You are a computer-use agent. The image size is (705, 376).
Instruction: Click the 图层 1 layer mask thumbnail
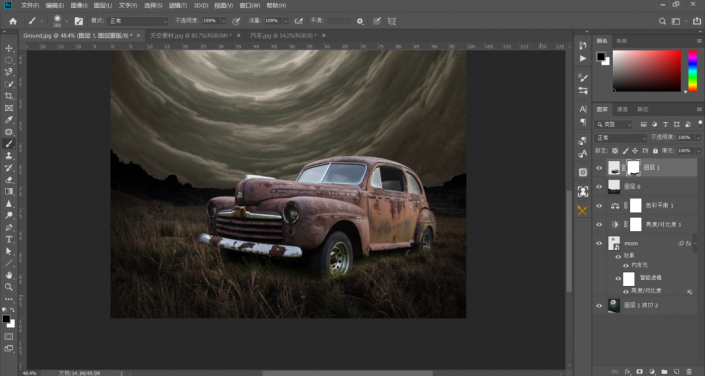coord(633,168)
